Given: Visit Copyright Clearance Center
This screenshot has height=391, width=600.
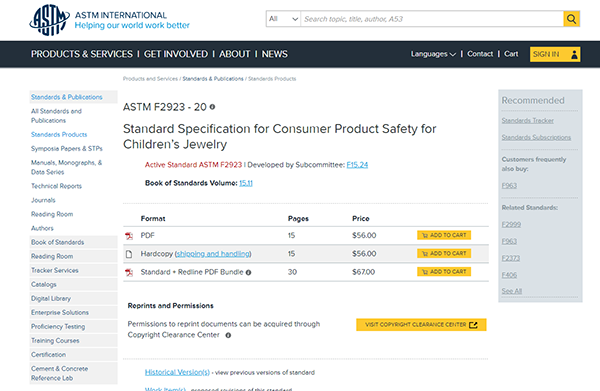Looking at the screenshot, I should click(x=421, y=325).
